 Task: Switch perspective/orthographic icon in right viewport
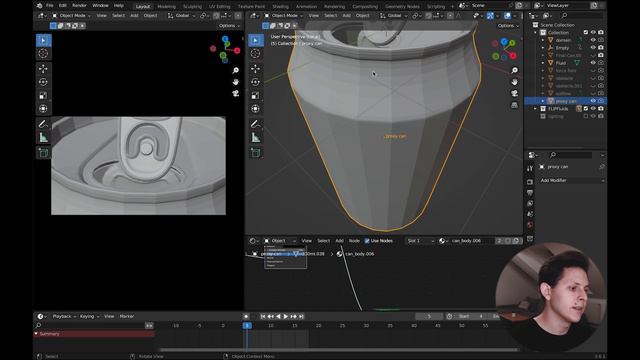click(514, 105)
